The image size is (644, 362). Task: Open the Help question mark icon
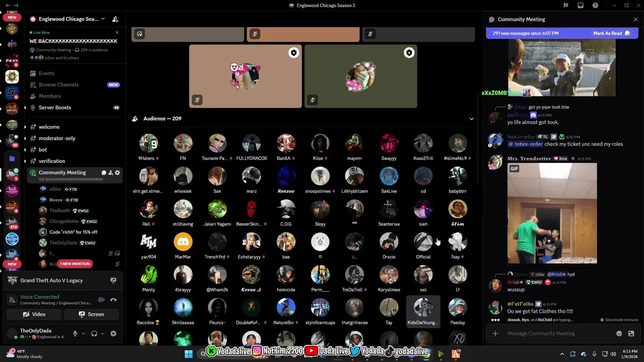click(x=596, y=6)
